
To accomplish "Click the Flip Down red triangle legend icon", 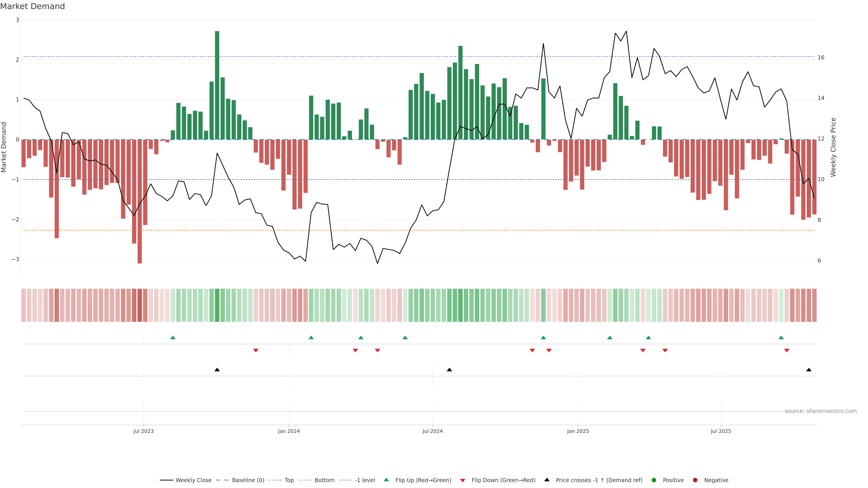I will coord(463,481).
